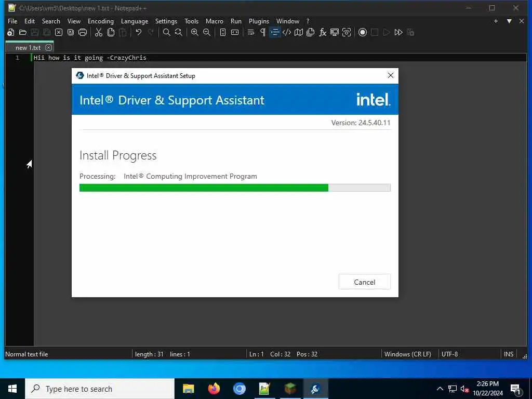Screen dimensions: 532x399
Task: Click the macro Playback icon
Action: (387, 33)
